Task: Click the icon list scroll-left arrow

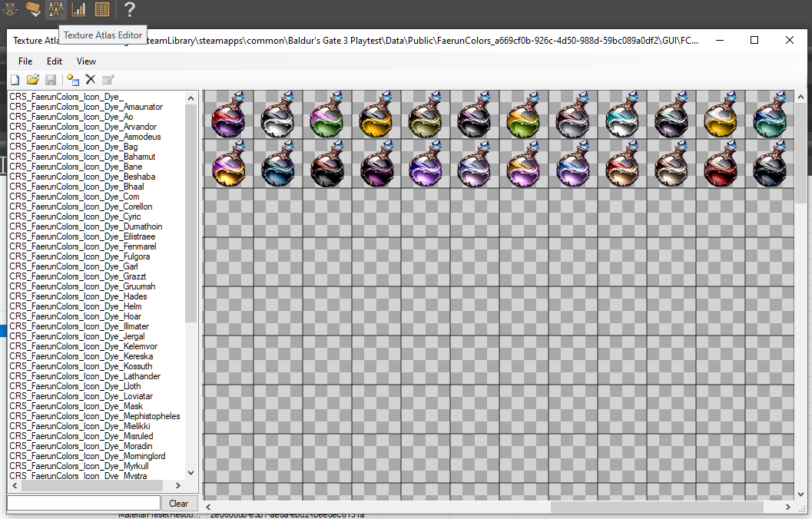Action: pos(15,485)
